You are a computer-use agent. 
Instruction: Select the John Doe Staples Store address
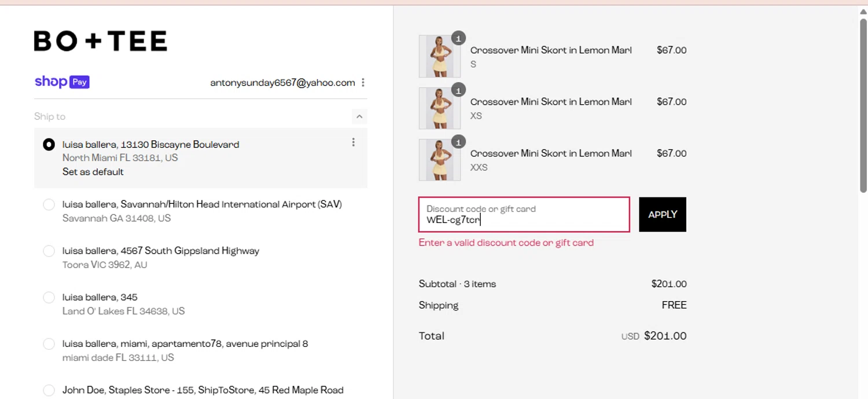coord(49,390)
